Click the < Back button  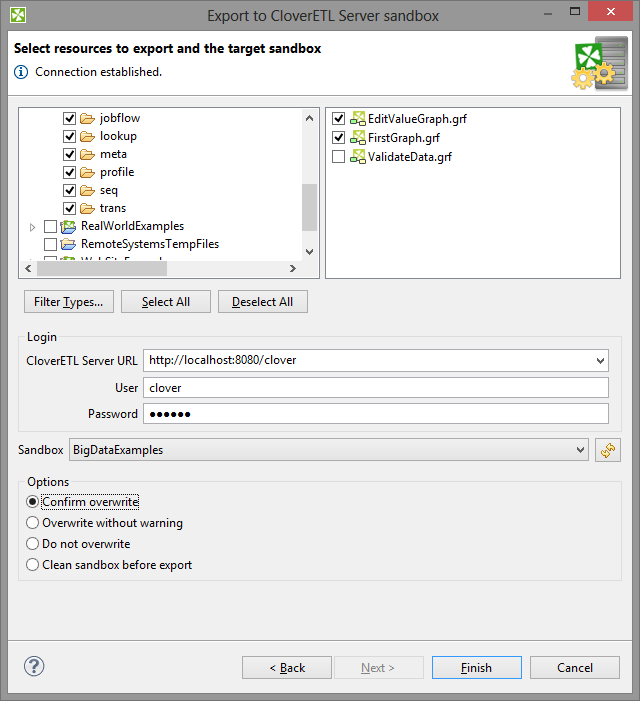[x=287, y=667]
